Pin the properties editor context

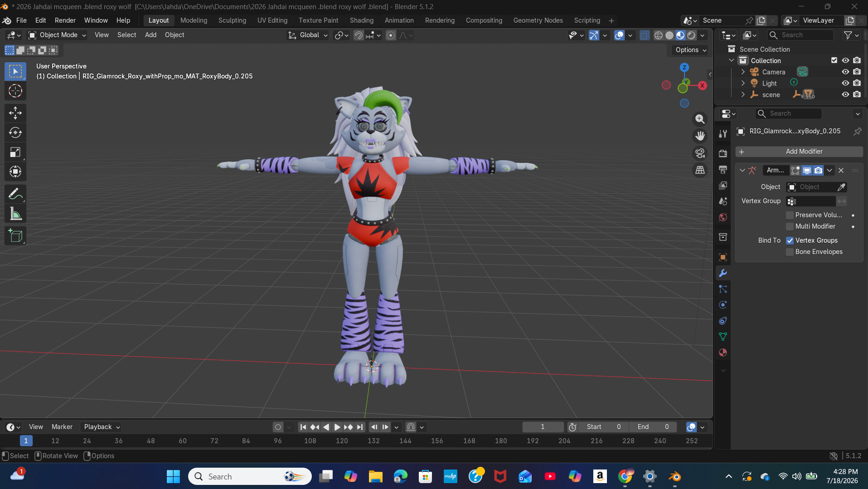(858, 131)
